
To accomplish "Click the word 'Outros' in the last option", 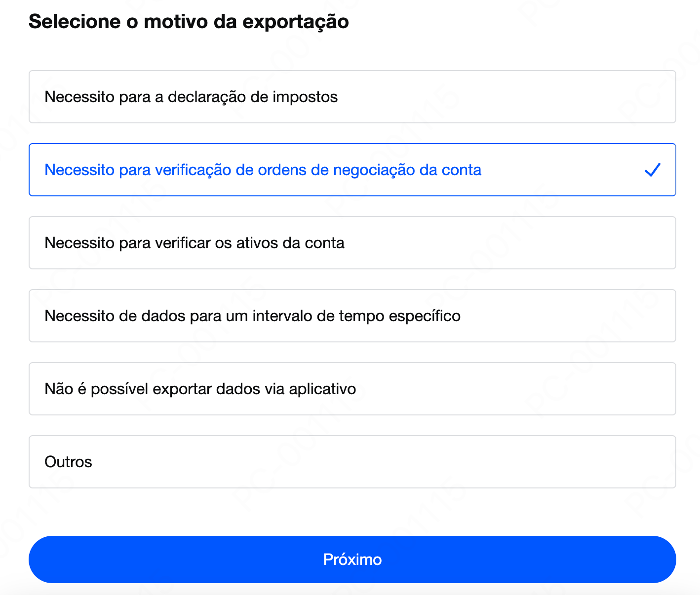I will 68,462.
